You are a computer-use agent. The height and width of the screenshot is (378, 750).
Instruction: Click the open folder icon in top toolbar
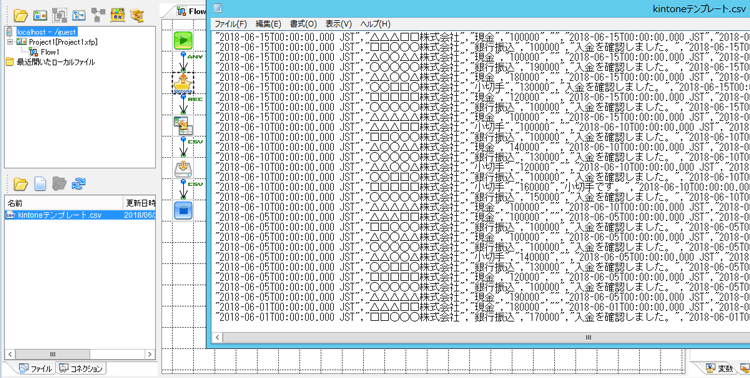coord(20,15)
